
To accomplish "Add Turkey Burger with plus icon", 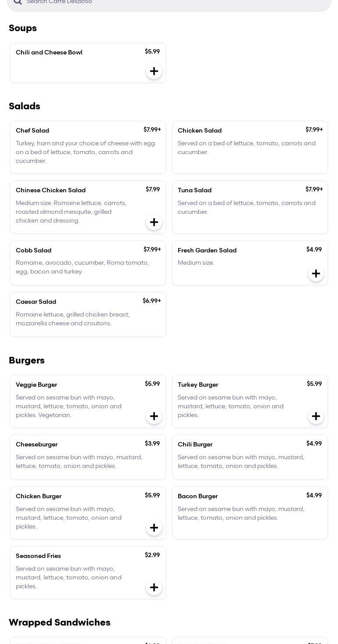I will (x=316, y=416).
